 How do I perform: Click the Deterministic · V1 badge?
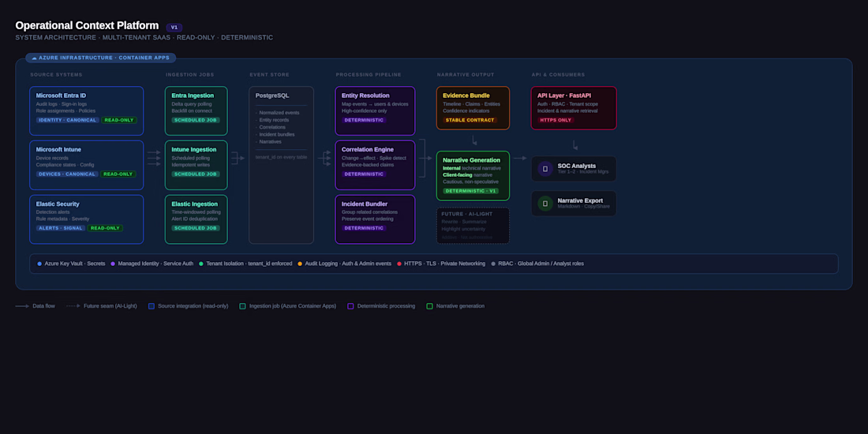click(470, 191)
